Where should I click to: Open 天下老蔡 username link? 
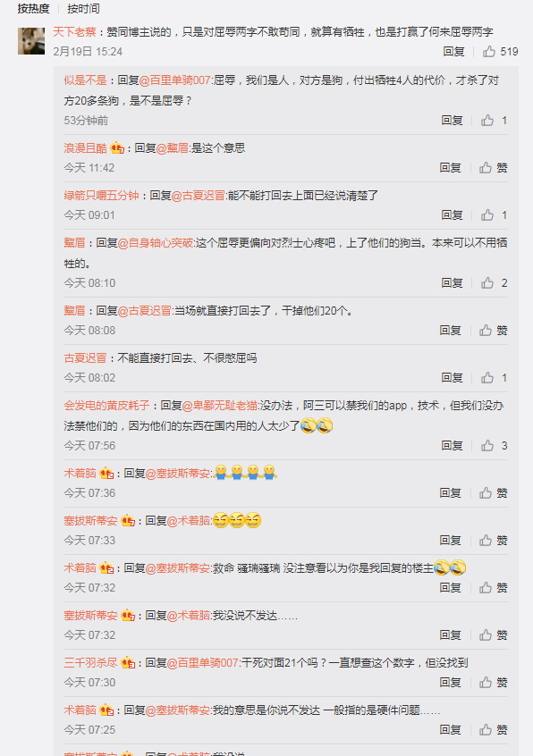[x=74, y=32]
